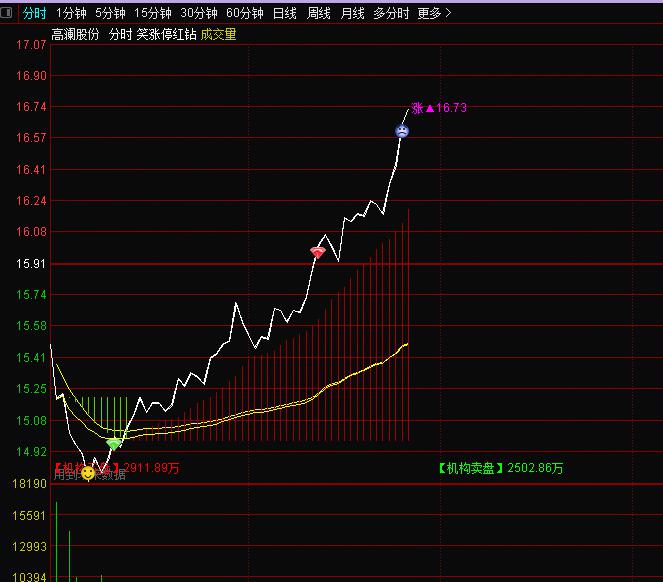Click the 16.74 price axis label

pyautogui.click(x=31, y=107)
